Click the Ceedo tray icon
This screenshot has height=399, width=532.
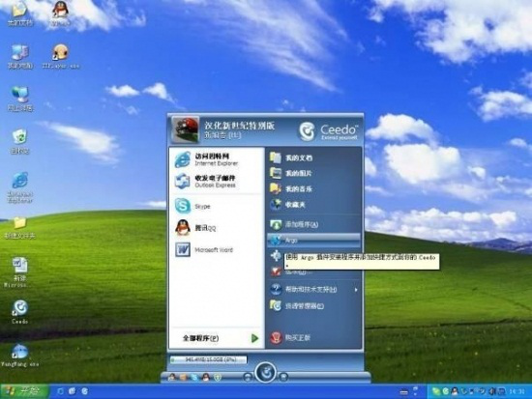pyautogui.click(x=446, y=392)
